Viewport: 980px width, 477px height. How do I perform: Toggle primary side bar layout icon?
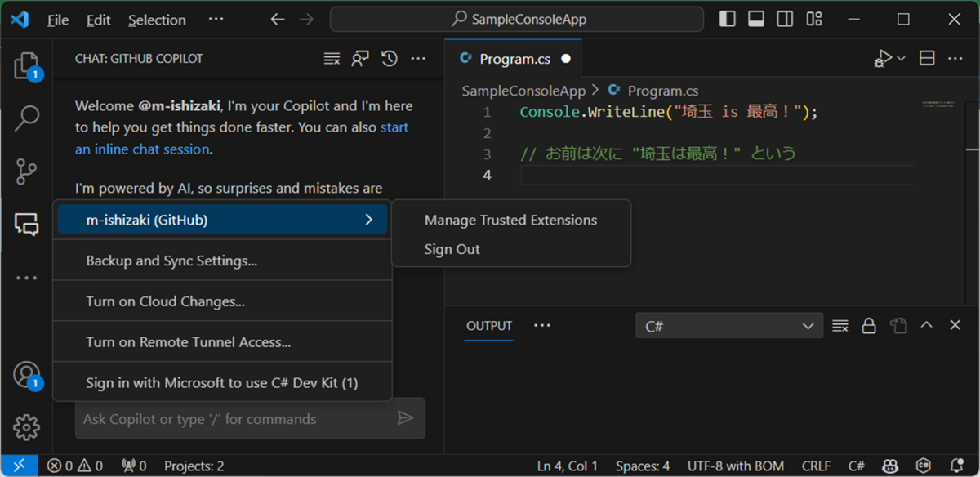(x=727, y=19)
